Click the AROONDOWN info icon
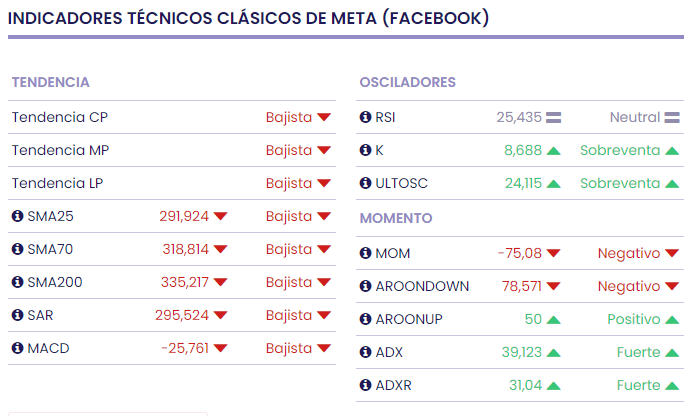 pyautogui.click(x=365, y=286)
